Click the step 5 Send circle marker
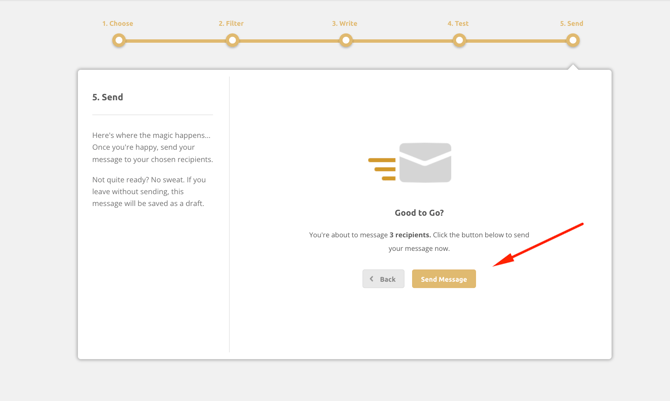Viewport: 670px width, 401px height. tap(572, 41)
